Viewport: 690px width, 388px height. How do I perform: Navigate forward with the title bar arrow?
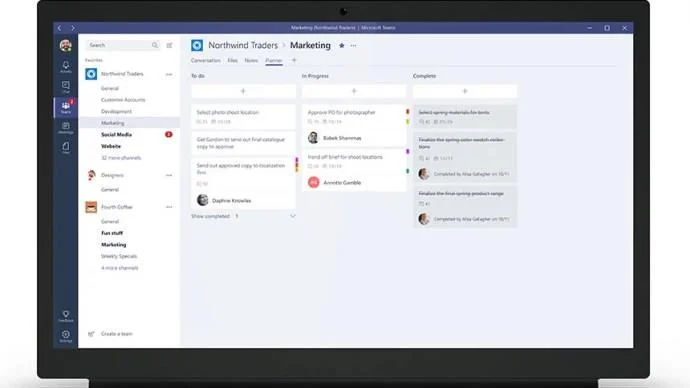click(x=73, y=28)
